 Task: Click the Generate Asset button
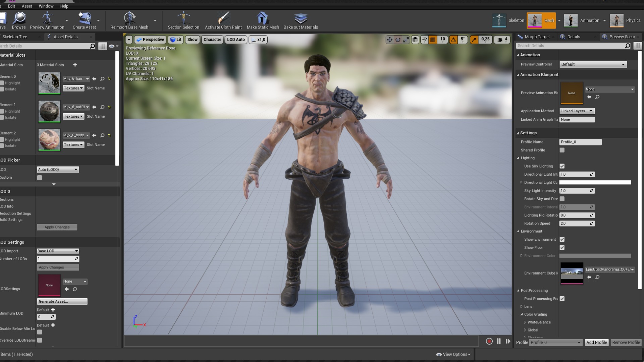62,302
